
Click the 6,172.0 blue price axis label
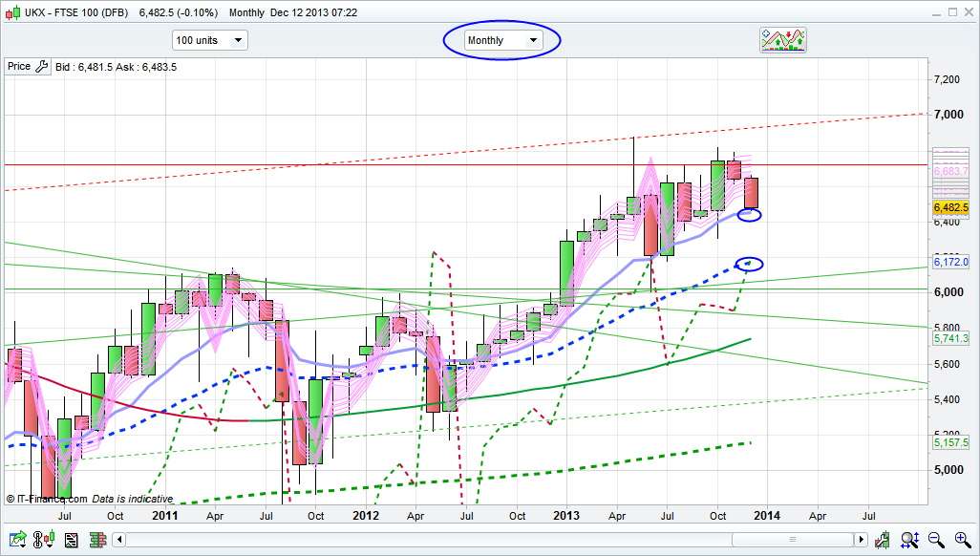(x=951, y=262)
